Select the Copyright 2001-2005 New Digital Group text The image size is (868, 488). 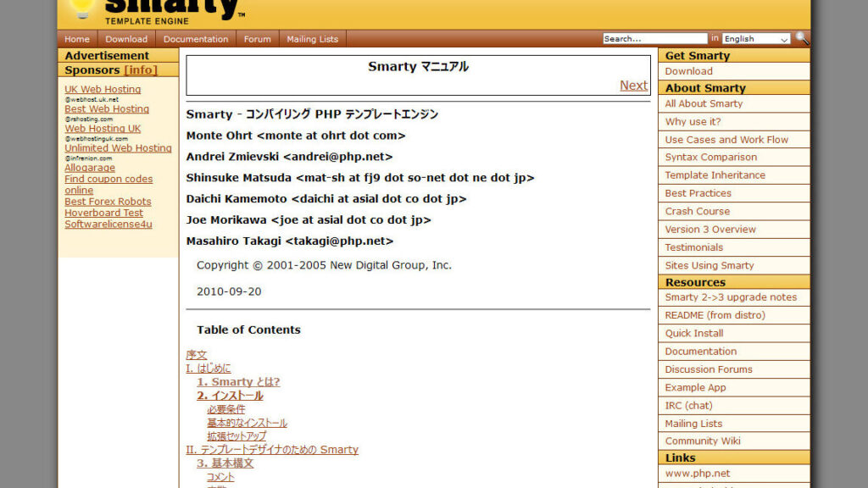click(x=324, y=265)
